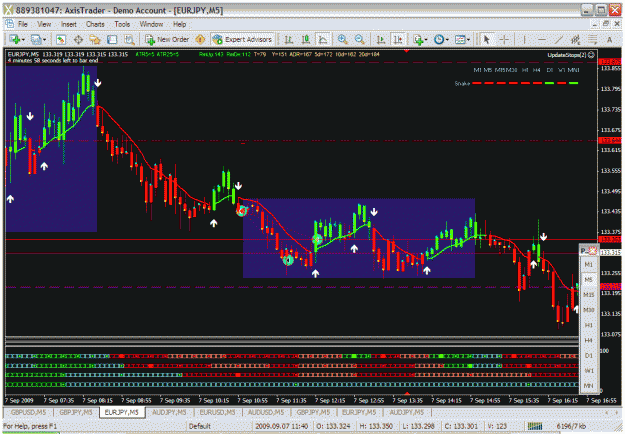Toggle the Expert Advisors button

coord(242,39)
